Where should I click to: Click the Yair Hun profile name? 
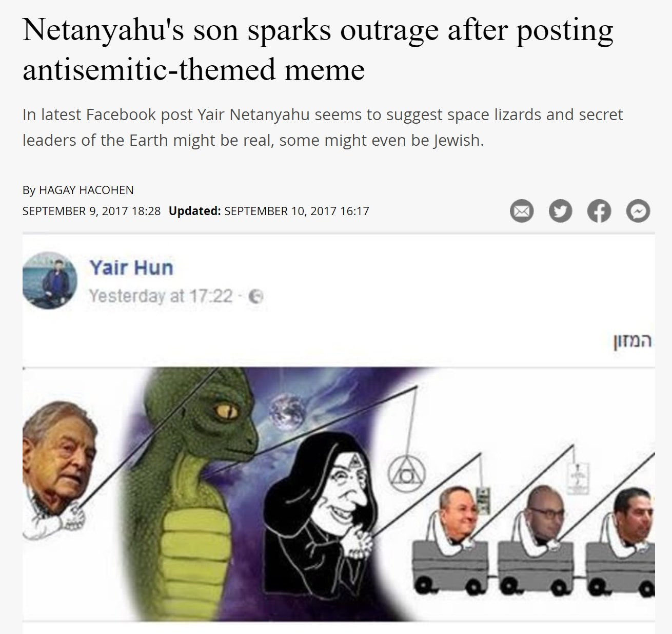click(x=131, y=267)
